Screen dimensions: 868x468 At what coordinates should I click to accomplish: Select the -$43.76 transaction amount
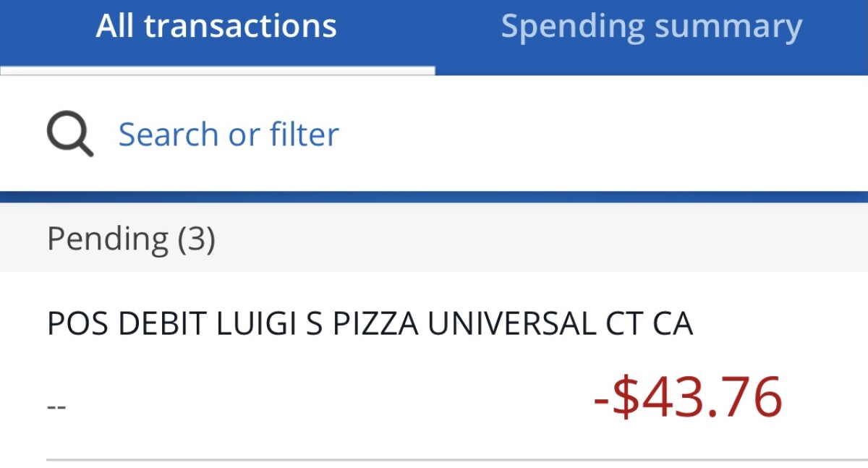tap(688, 397)
